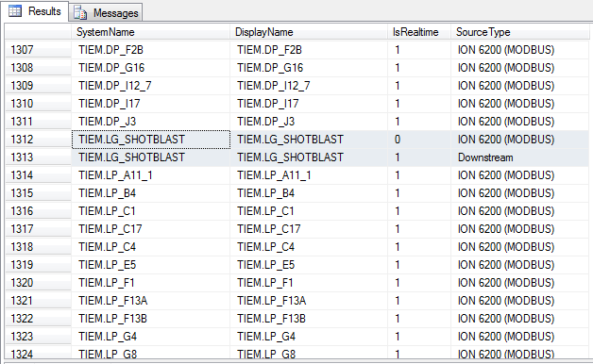
Task: Click DisplayName cell TIEM.LP_F1
Action: [309, 283]
